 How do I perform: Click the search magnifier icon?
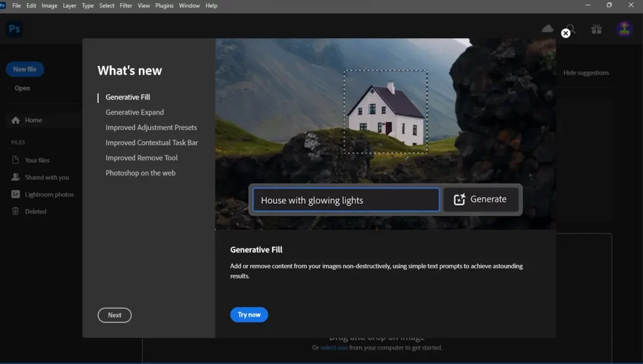pos(571,29)
